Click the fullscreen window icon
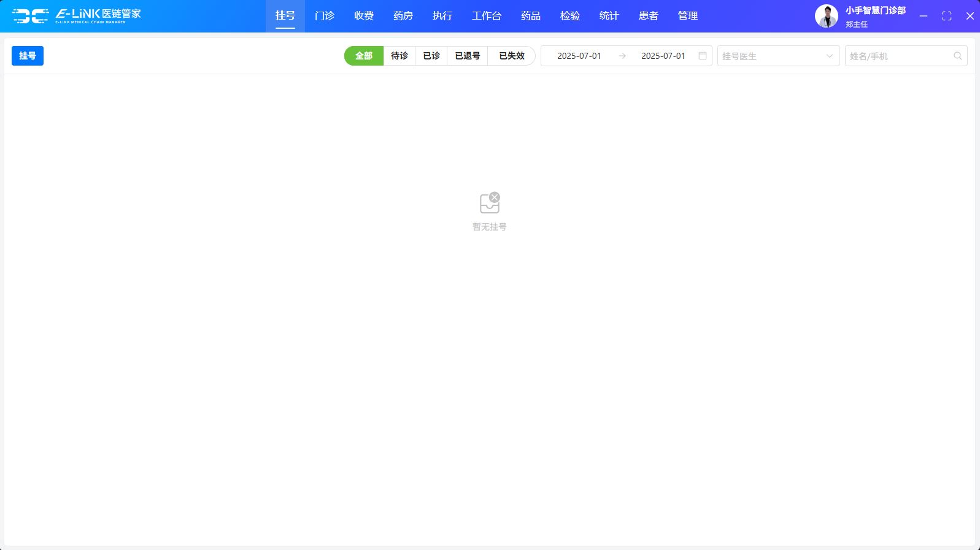 click(x=946, y=16)
